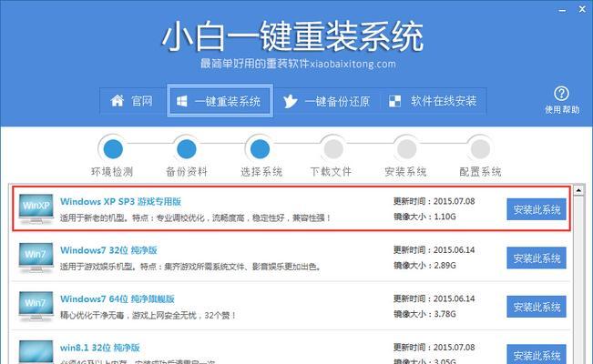Click 安装此系统 for win8.1 32位 纯净版
Viewport: 593px width, 364px height.
tap(537, 354)
